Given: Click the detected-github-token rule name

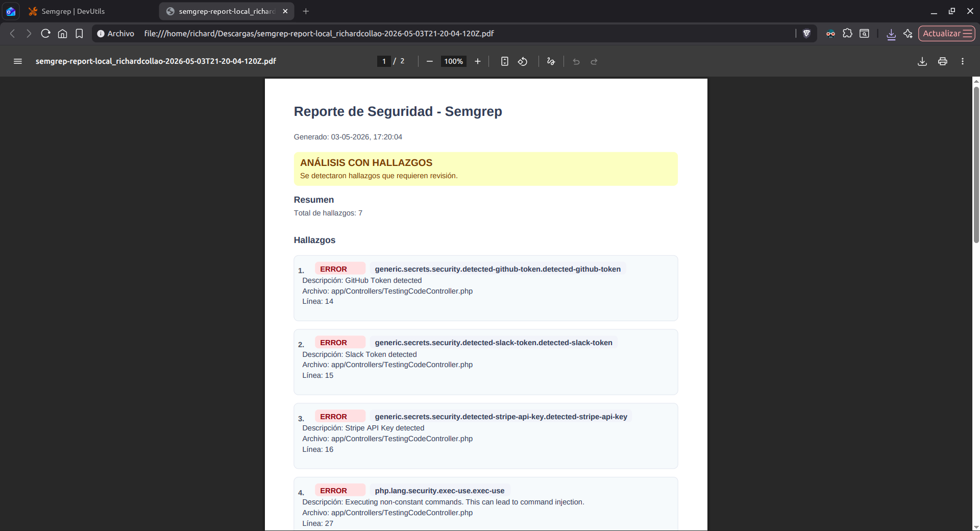Looking at the screenshot, I should (498, 269).
